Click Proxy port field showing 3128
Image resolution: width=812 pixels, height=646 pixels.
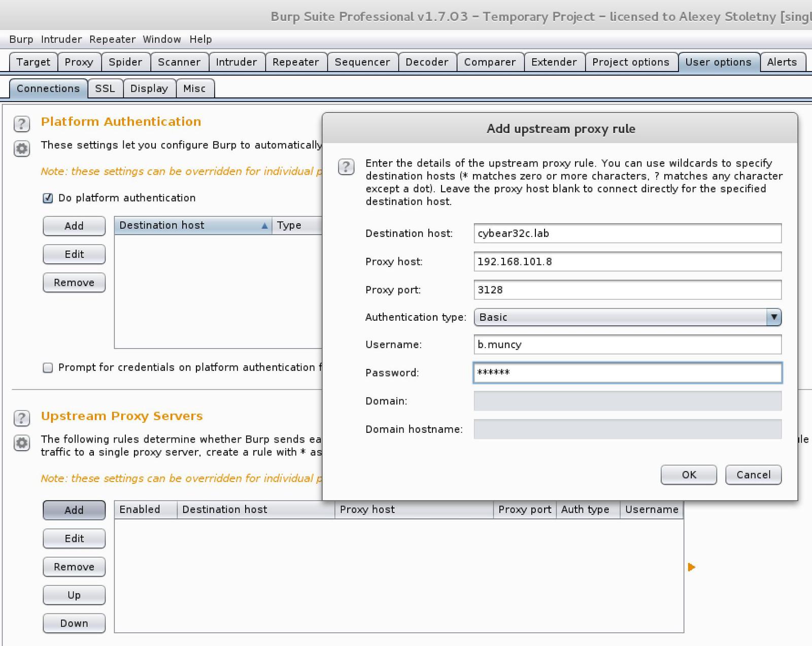pyautogui.click(x=627, y=290)
